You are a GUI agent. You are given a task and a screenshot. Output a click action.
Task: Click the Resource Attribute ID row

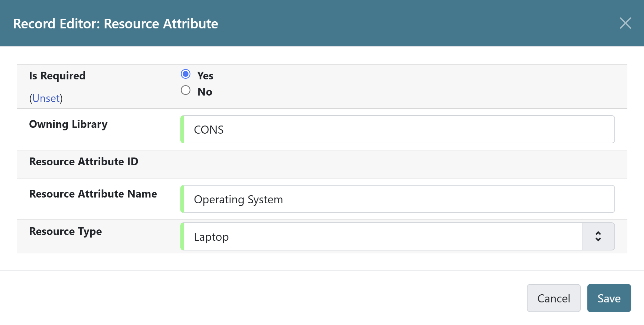click(84, 162)
